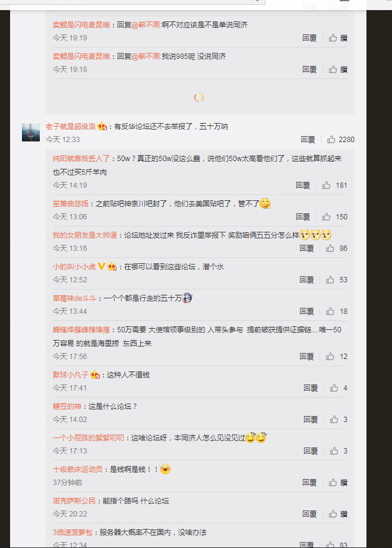Reply to the comment posted at 20:22
The height and width of the screenshot is (548, 392).
point(309,514)
